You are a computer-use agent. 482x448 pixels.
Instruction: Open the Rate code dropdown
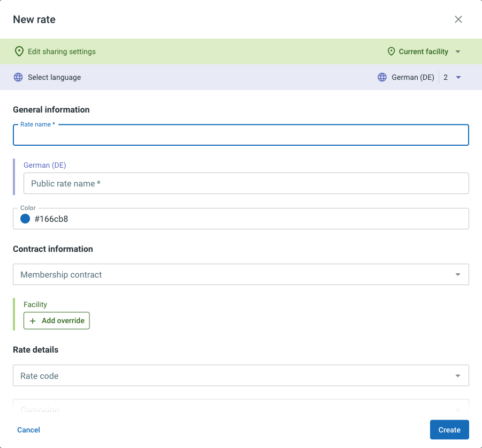pos(240,376)
